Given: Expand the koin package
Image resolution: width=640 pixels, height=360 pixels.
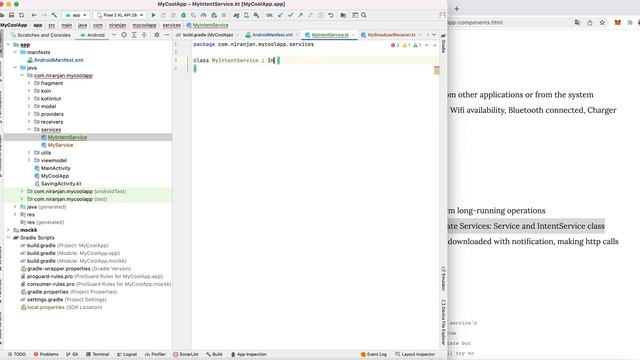Looking at the screenshot, I should pos(29,91).
